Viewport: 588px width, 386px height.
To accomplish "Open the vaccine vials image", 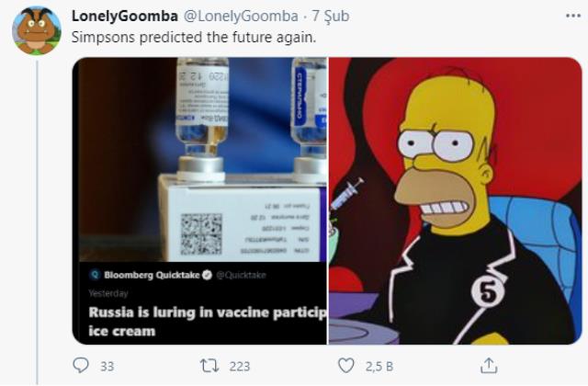I will pos(199,200).
